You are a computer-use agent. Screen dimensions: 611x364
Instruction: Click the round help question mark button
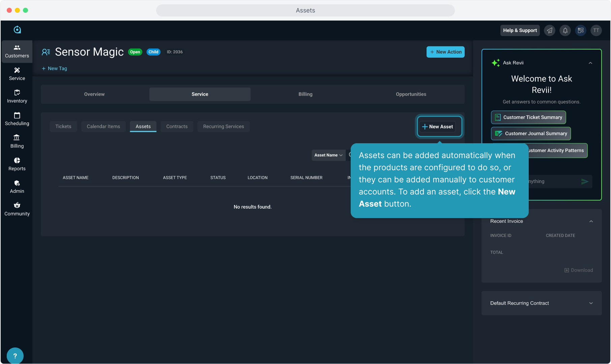click(x=15, y=356)
